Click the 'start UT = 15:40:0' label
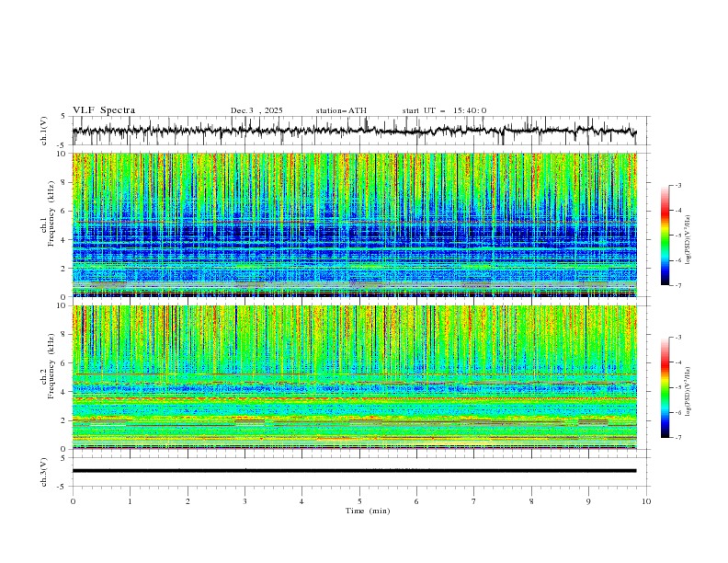The width and height of the screenshot is (728, 563). pyautogui.click(x=444, y=110)
